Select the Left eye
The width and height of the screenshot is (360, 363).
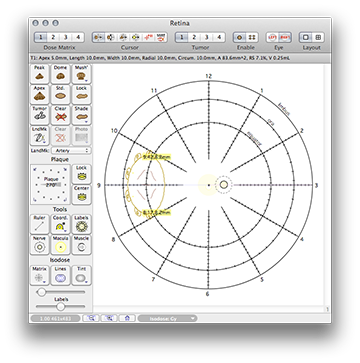click(272, 37)
